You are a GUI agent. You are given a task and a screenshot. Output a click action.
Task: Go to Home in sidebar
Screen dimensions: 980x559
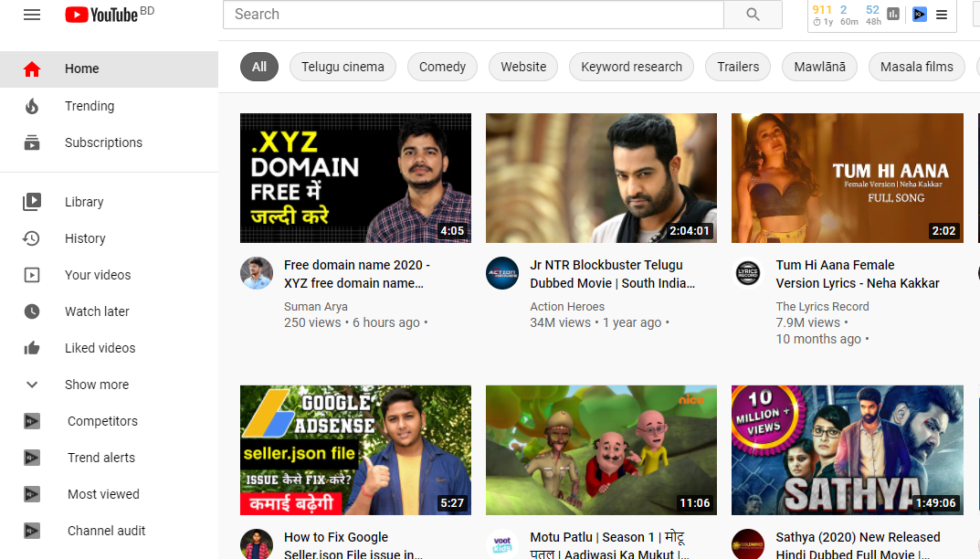(109, 69)
